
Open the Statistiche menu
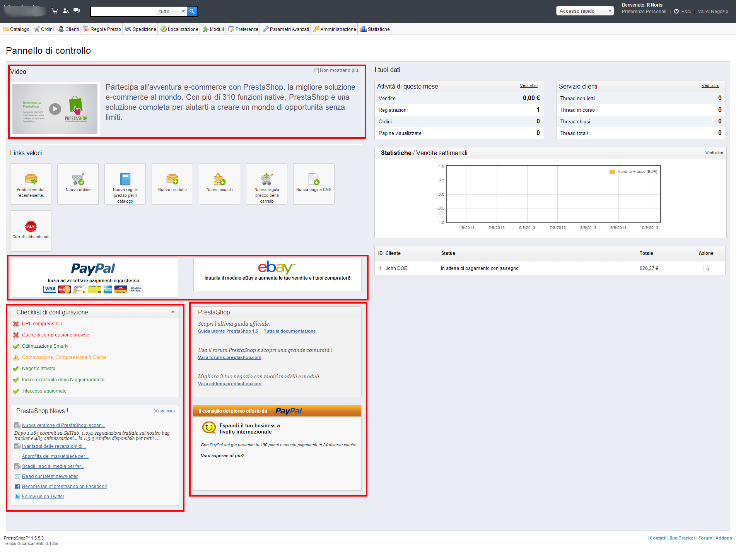pos(375,29)
